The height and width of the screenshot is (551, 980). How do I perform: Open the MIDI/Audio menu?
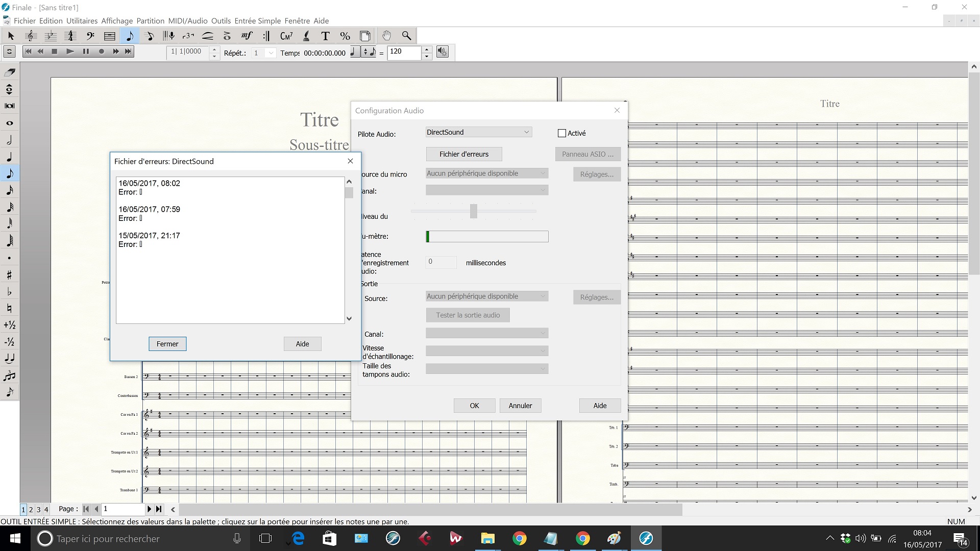(x=187, y=21)
